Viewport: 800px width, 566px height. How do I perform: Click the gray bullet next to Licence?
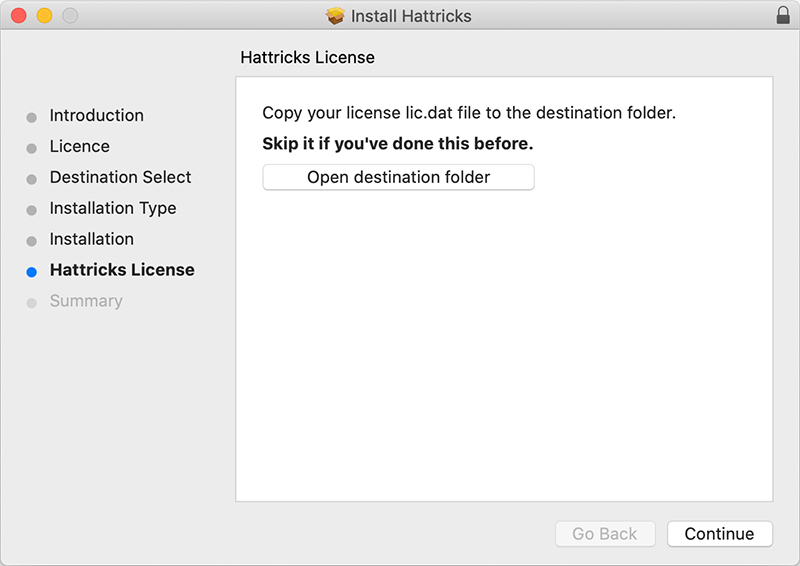[32, 148]
